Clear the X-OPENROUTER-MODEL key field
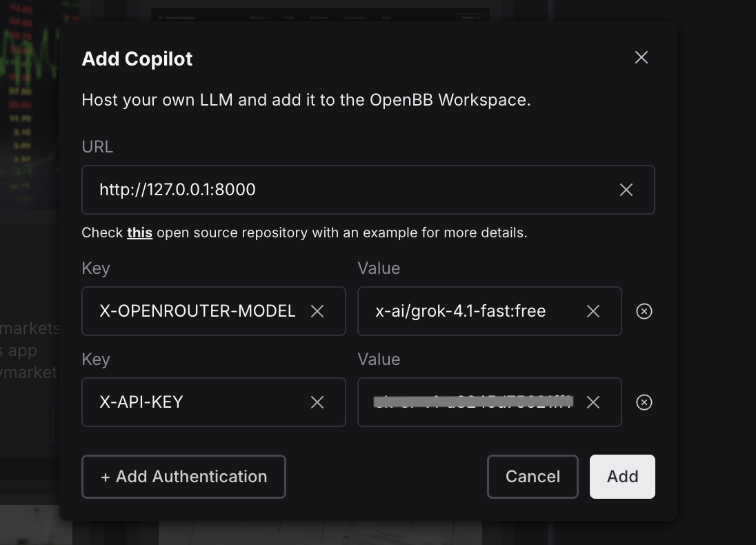Viewport: 756px width, 545px height. [x=317, y=311]
